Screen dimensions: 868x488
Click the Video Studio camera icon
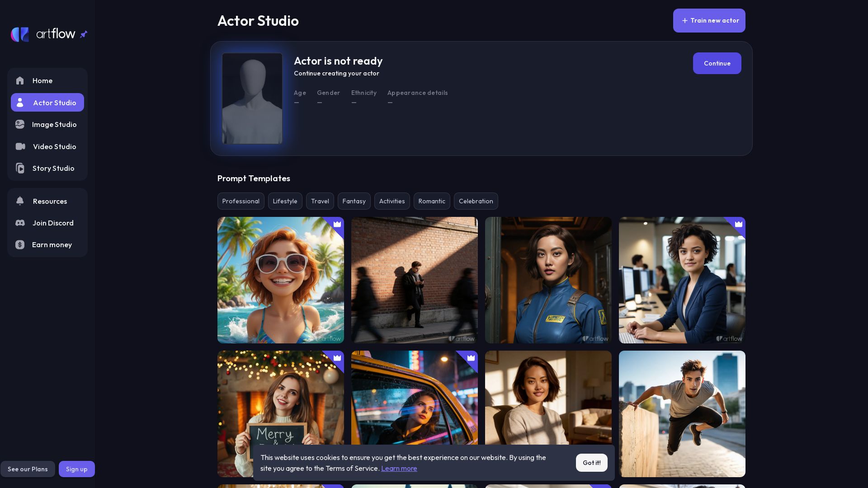(20, 146)
